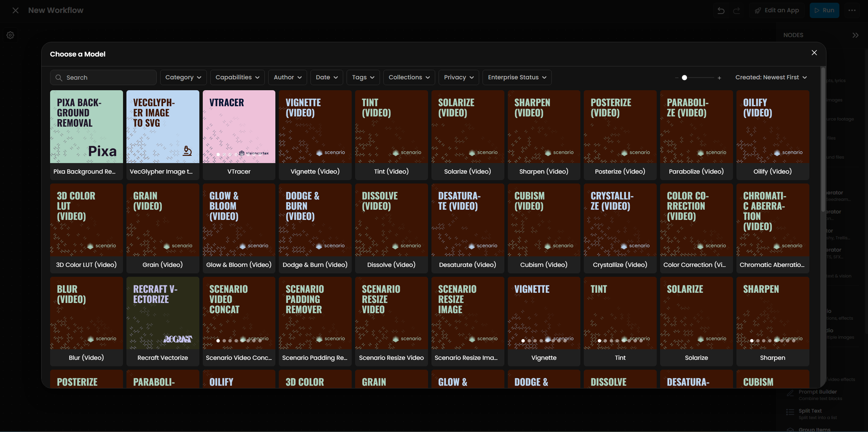The width and height of the screenshot is (868, 432).
Task: Pick the Posterize (Video) model card
Action: tap(620, 135)
